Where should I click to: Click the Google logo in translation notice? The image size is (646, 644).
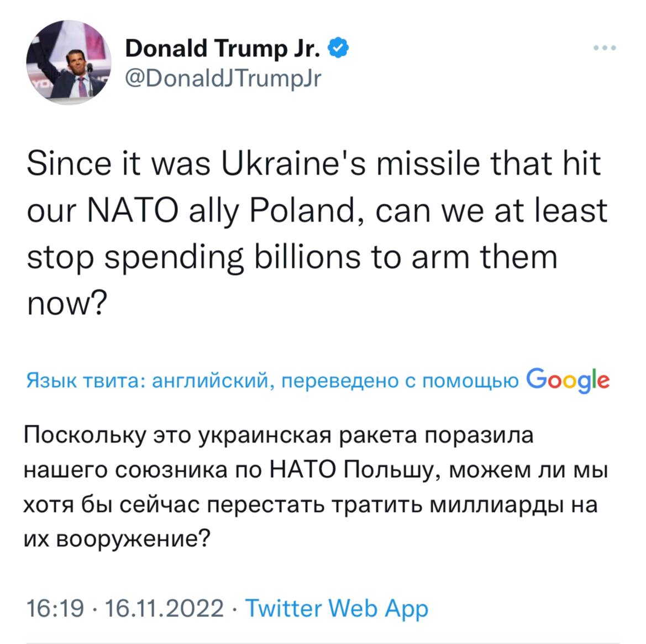568,380
